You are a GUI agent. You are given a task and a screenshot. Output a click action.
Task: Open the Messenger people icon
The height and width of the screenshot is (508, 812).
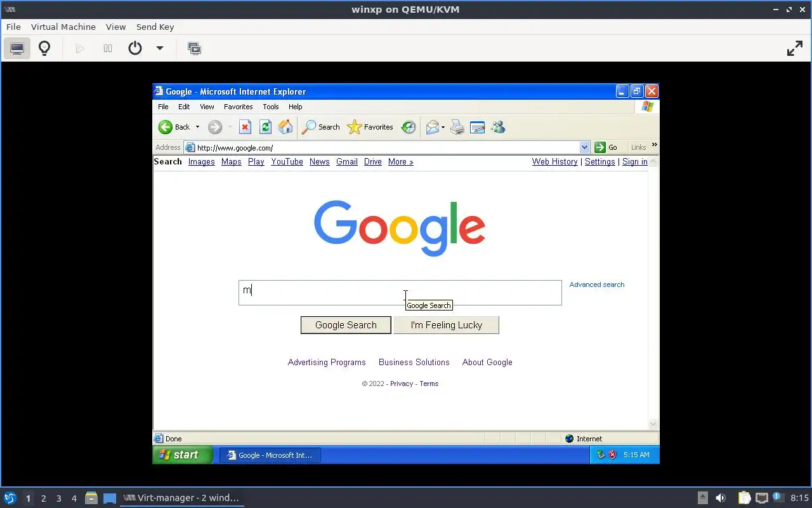pos(498,127)
